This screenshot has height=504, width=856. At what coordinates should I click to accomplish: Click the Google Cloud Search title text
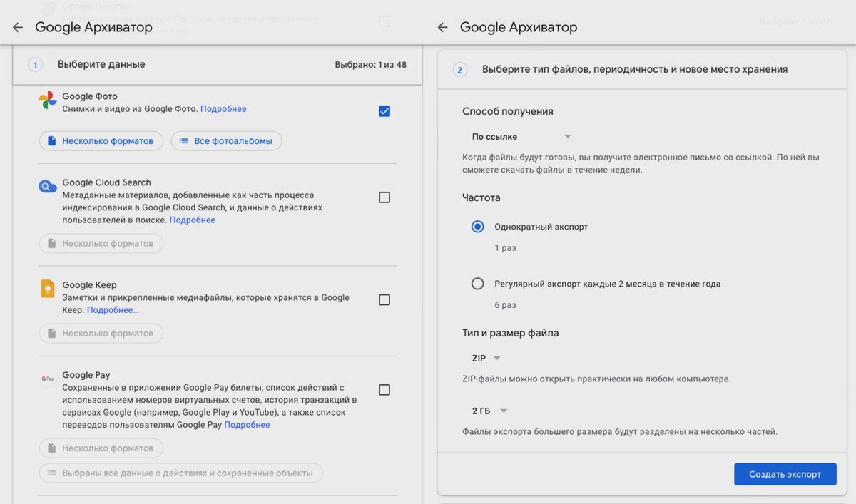point(106,182)
